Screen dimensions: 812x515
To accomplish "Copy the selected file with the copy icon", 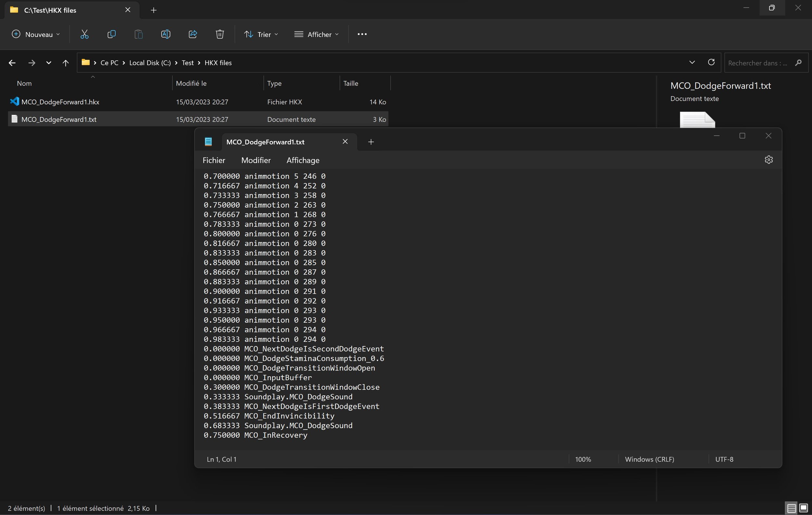I will (111, 34).
